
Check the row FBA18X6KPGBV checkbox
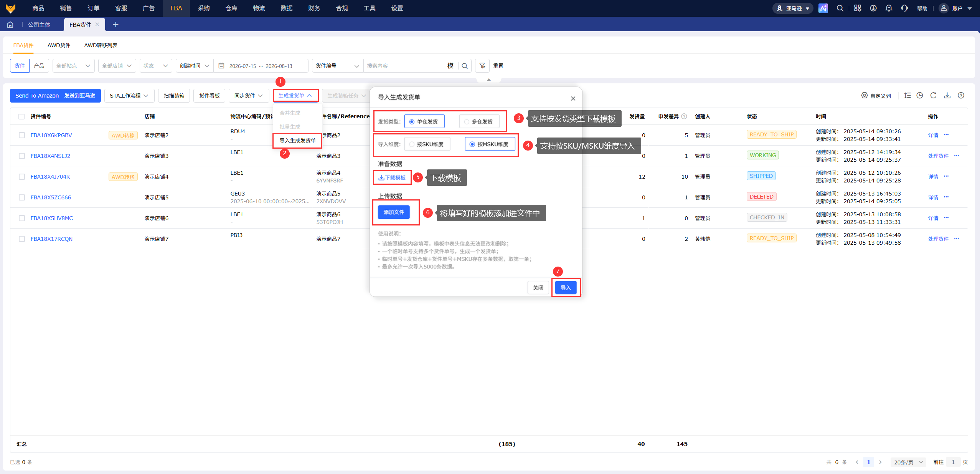(22, 135)
